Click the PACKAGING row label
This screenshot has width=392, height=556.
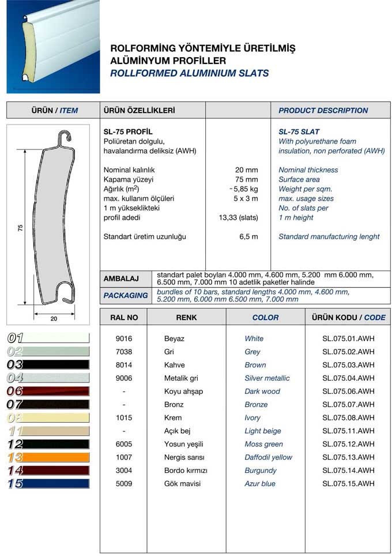(x=125, y=295)
